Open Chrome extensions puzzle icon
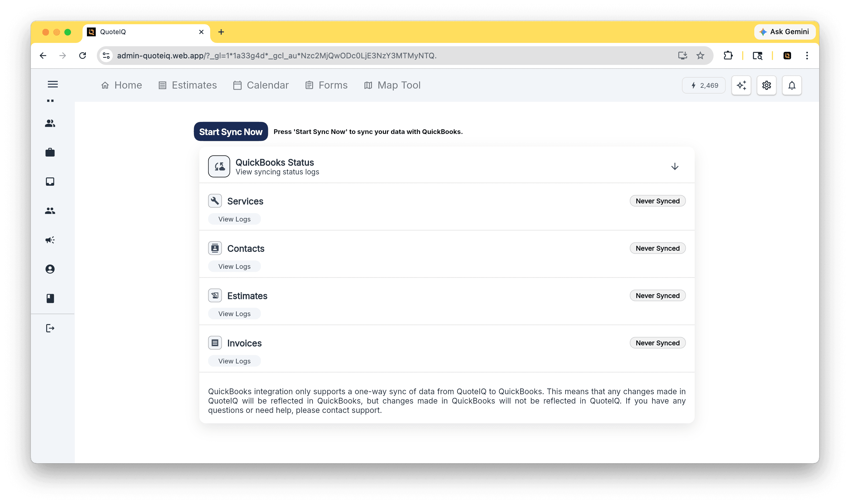The width and height of the screenshot is (850, 504). coord(728,56)
